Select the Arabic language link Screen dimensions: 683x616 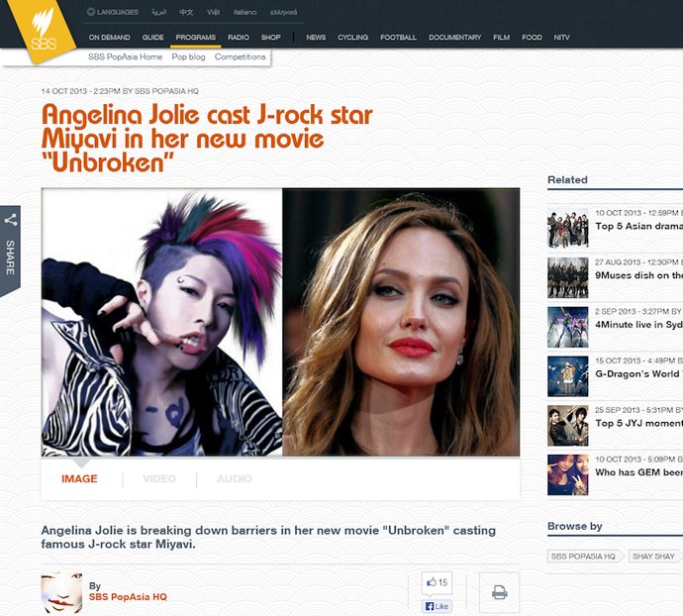coord(158,12)
